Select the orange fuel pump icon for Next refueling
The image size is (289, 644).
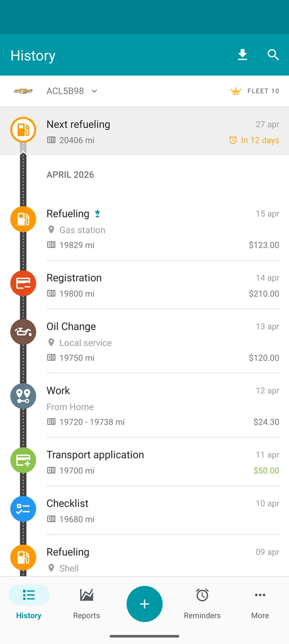click(23, 130)
